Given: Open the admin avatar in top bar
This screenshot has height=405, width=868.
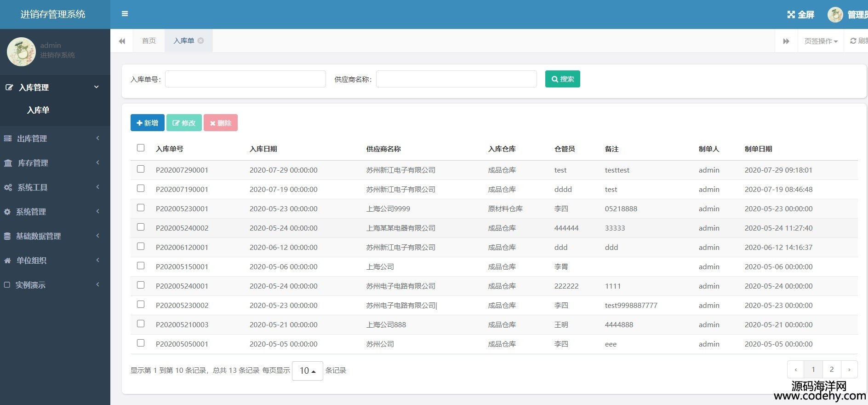Looking at the screenshot, I should tap(835, 15).
